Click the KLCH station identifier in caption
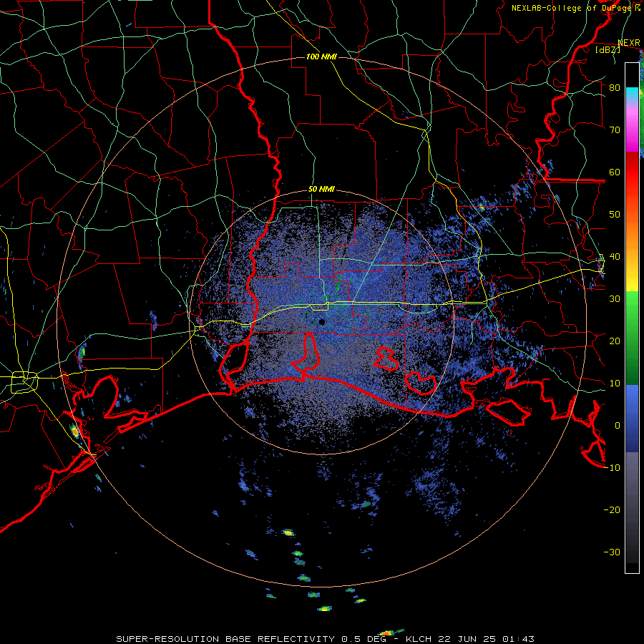644x644 pixels. [419, 639]
